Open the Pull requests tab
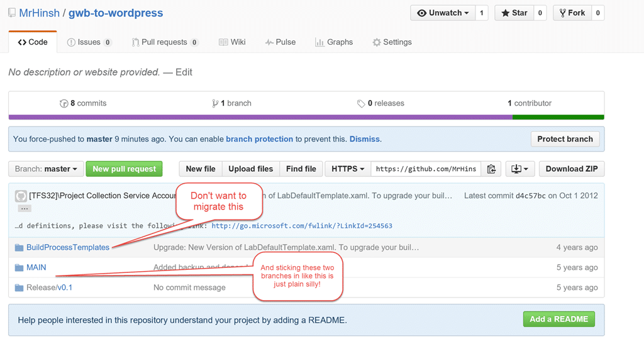The width and height of the screenshot is (644, 351). [x=165, y=42]
